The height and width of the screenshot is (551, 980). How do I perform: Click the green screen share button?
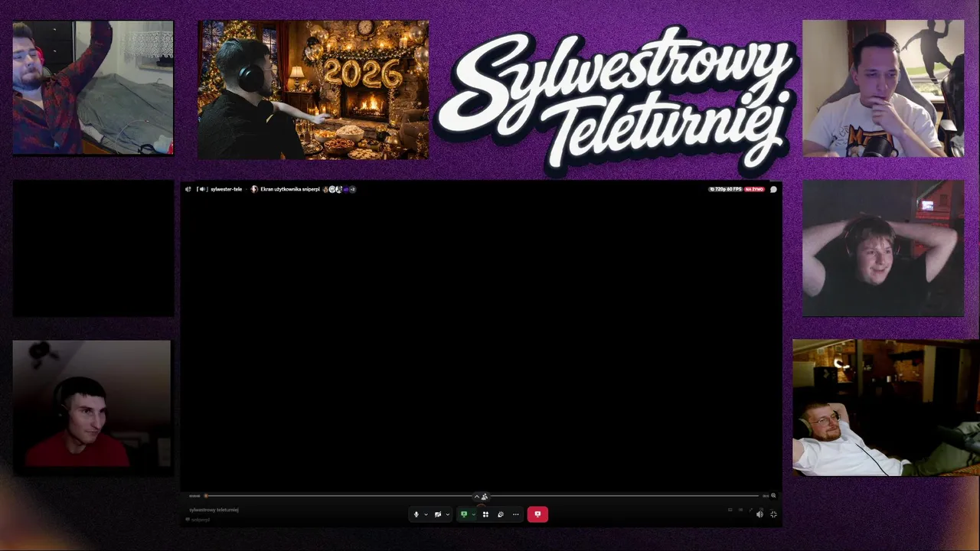coord(463,514)
